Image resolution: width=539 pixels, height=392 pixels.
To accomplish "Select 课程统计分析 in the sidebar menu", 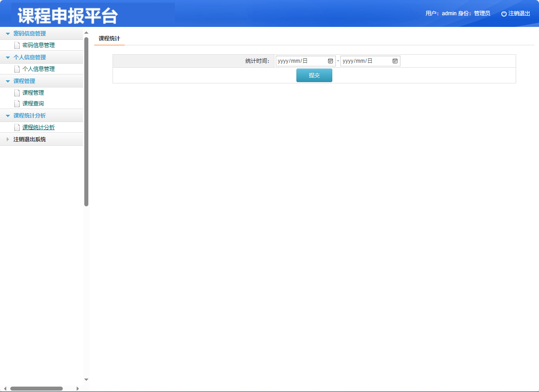I will click(39, 127).
